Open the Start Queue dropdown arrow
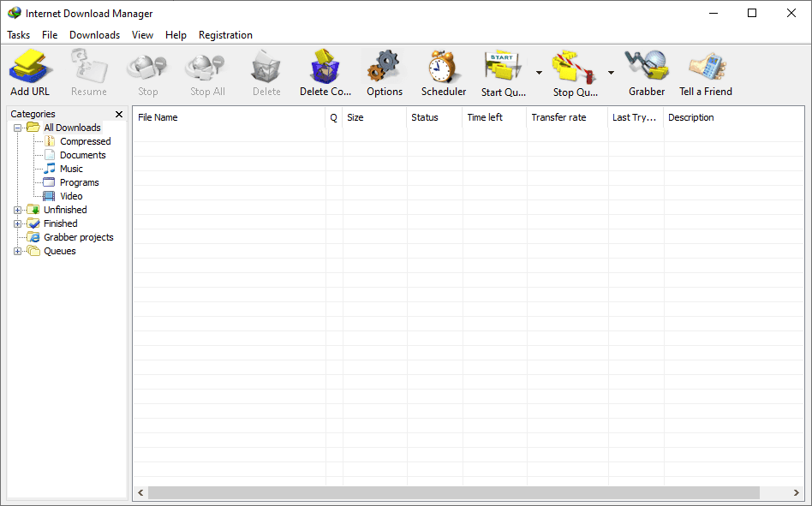 tap(539, 73)
